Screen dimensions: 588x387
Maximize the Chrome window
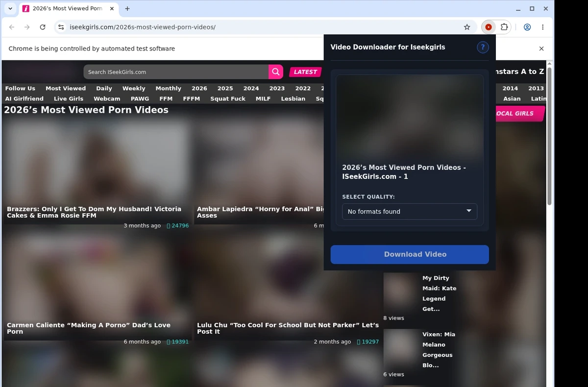click(x=532, y=9)
